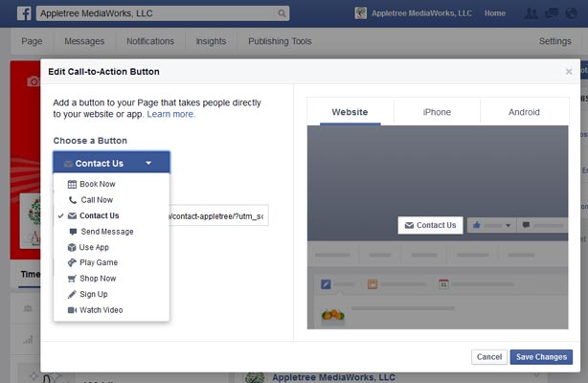Image resolution: width=588 pixels, height=383 pixels.
Task: Click the search magnifier icon
Action: click(x=282, y=13)
